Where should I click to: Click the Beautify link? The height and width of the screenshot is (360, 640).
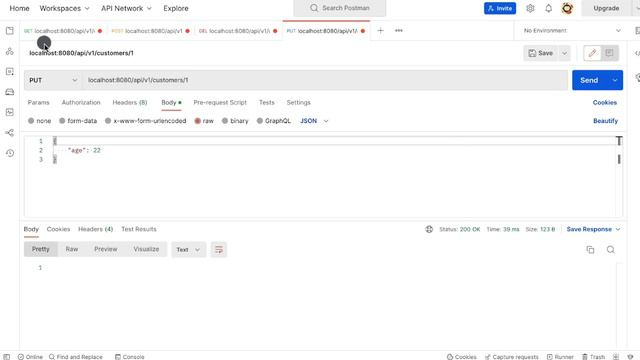point(605,121)
